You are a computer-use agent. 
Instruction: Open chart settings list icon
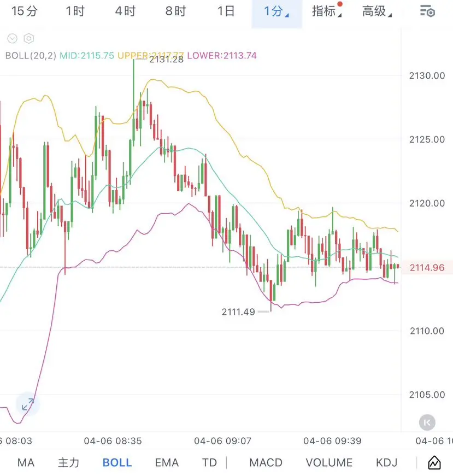(427, 11)
